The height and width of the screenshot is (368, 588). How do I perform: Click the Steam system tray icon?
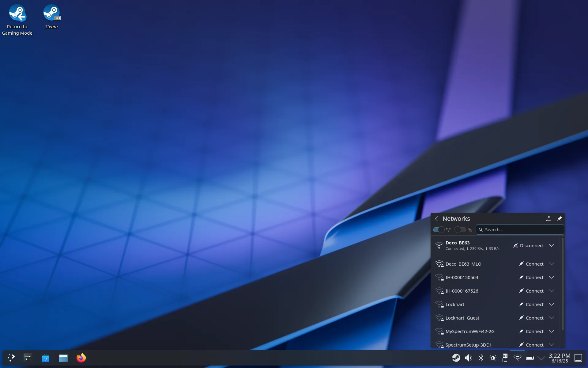[x=456, y=358]
